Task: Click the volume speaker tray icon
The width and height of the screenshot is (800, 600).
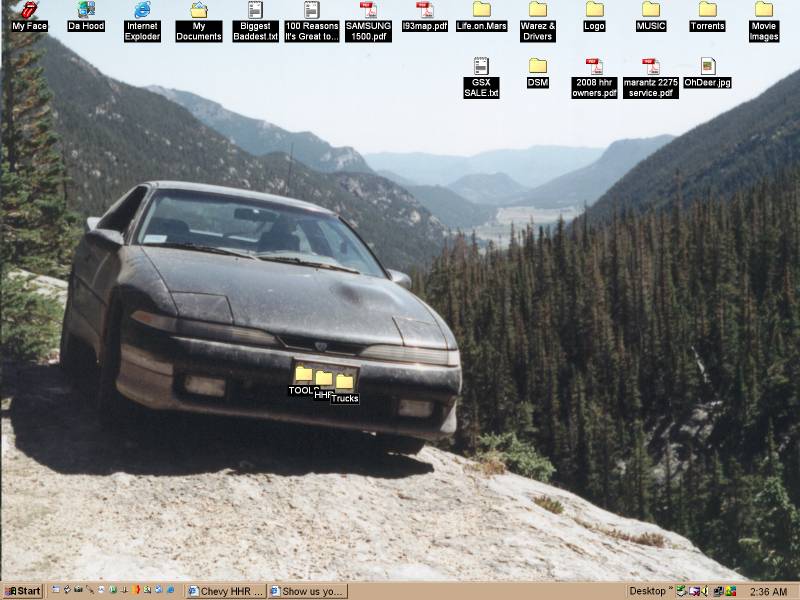Action: pos(705,591)
